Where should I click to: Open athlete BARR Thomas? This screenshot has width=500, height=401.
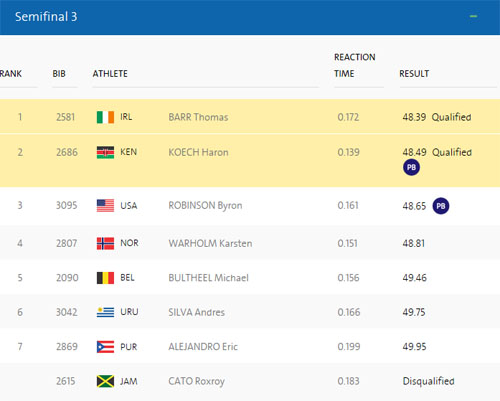click(x=198, y=117)
